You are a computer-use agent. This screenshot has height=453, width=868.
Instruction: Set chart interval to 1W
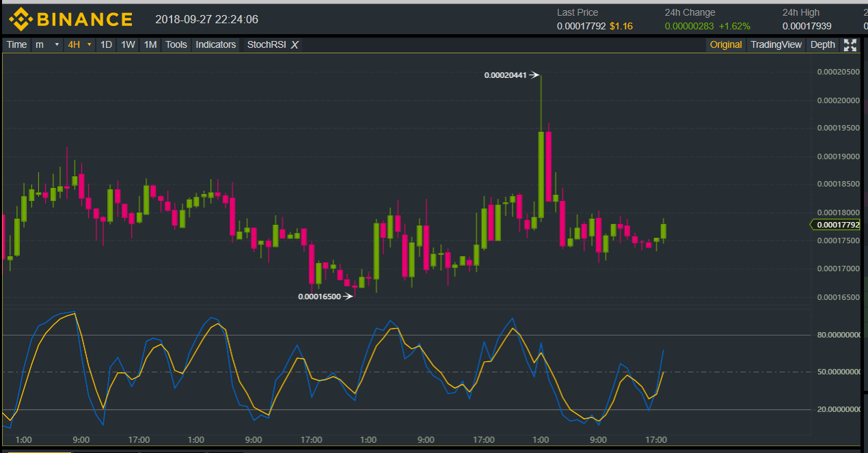[x=128, y=45]
